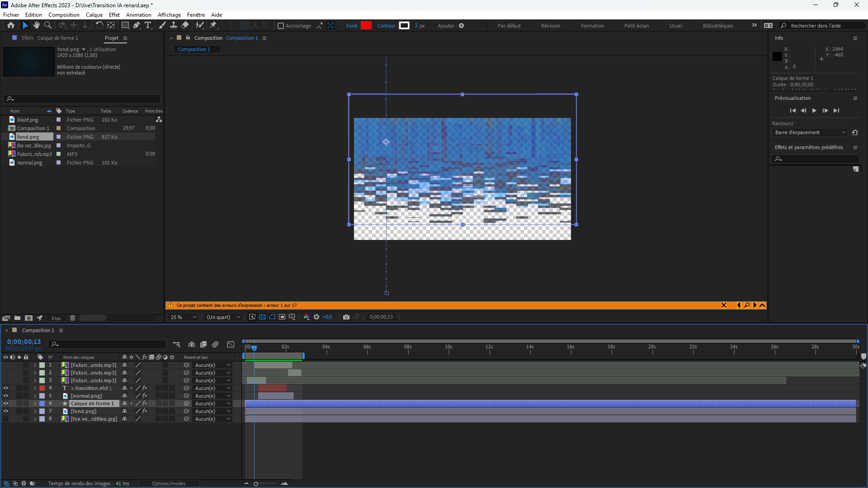Open the Barre d'espacement shortcut dropdown
This screenshot has width=868, height=488.
pyautogui.click(x=809, y=132)
